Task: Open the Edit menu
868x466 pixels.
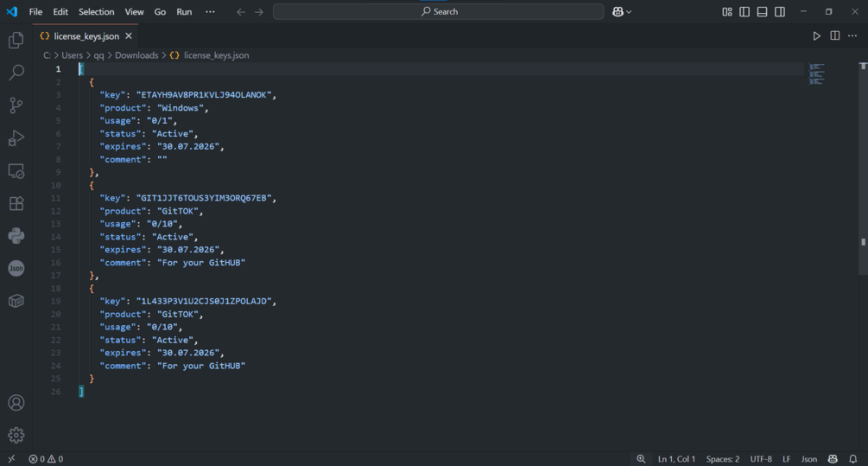Action: click(x=60, y=11)
